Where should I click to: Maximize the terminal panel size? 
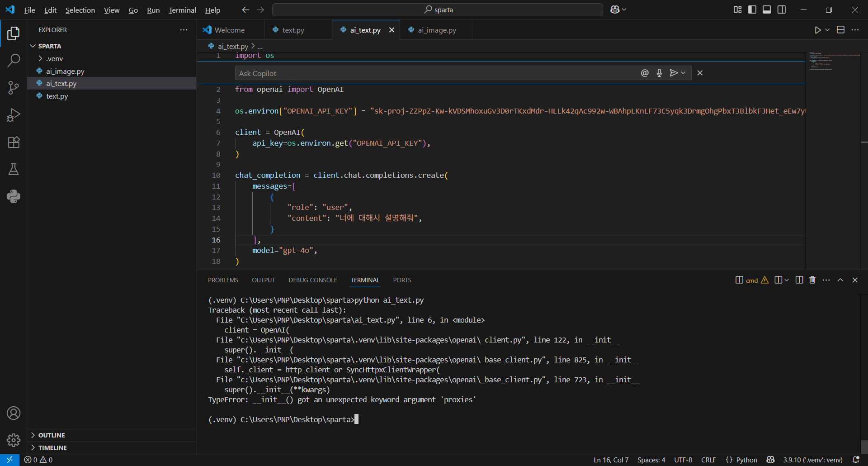(840, 280)
